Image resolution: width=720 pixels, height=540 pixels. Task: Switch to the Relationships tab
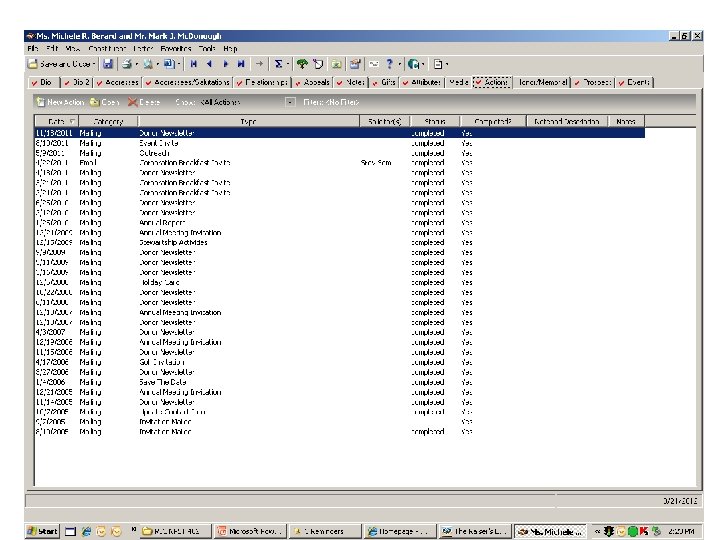[x=262, y=82]
